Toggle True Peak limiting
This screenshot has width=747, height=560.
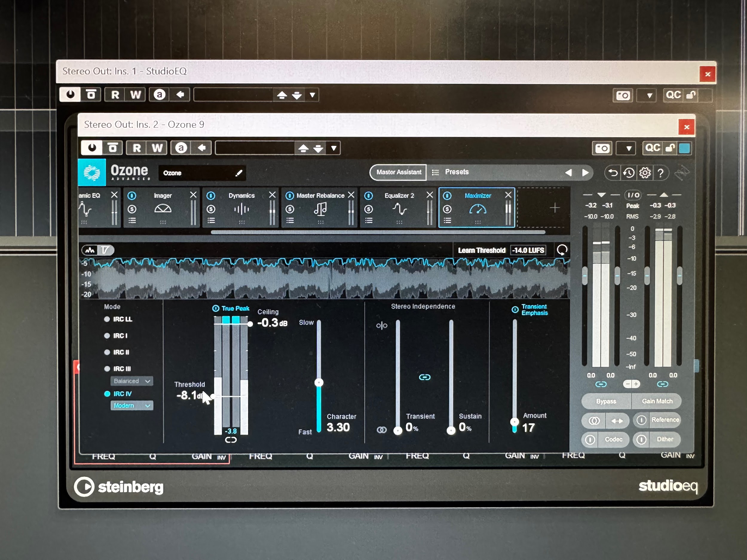click(x=216, y=309)
